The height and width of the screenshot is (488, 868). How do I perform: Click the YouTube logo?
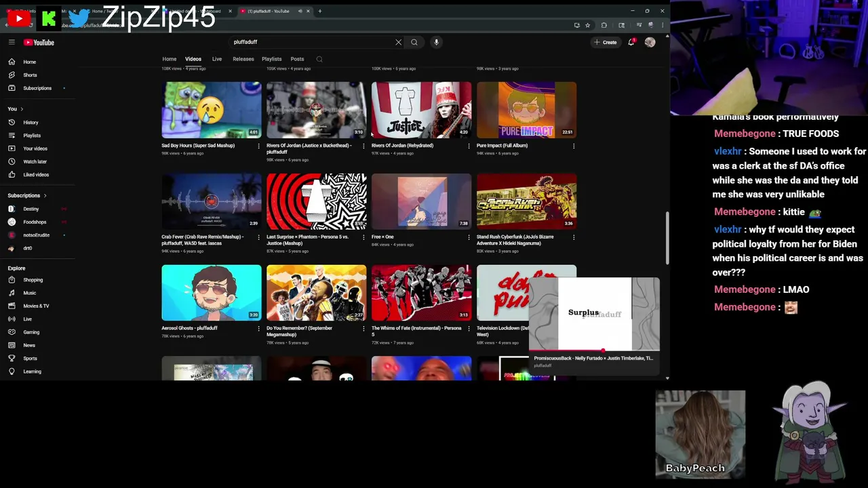coord(39,42)
